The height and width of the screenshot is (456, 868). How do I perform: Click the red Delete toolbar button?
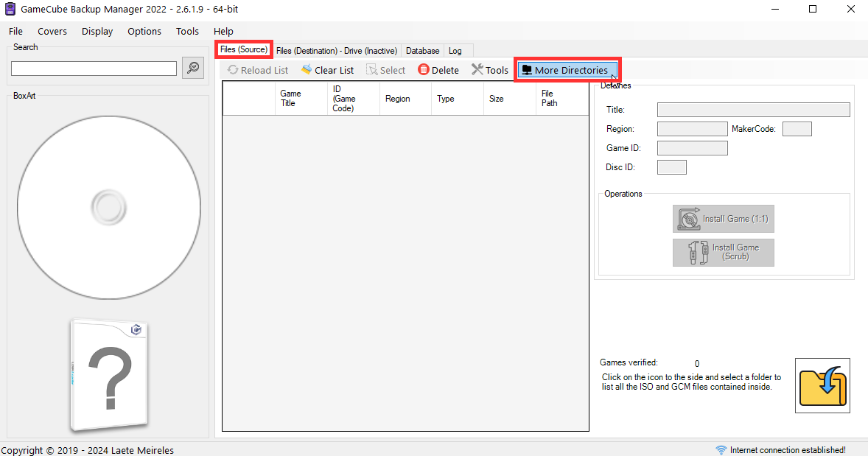click(438, 70)
